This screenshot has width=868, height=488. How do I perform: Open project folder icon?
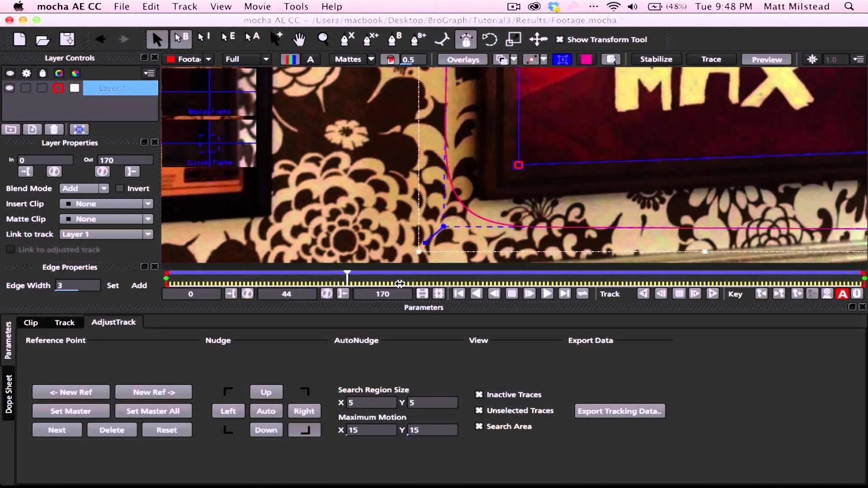43,40
